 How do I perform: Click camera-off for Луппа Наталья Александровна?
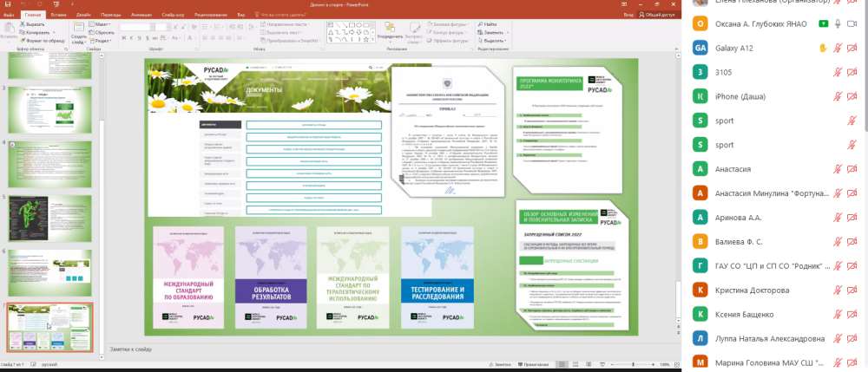click(x=852, y=338)
